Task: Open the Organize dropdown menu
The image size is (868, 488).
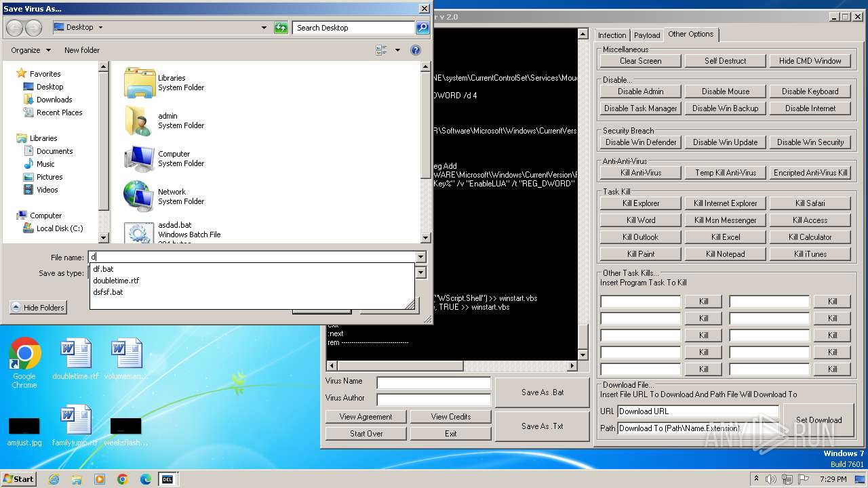Action: click(x=31, y=50)
